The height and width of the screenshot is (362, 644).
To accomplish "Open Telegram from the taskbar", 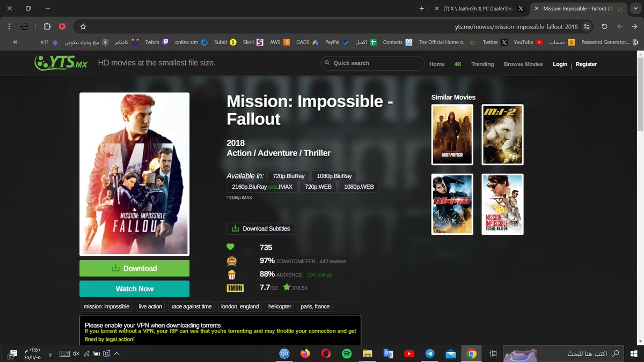I will 430,353.
